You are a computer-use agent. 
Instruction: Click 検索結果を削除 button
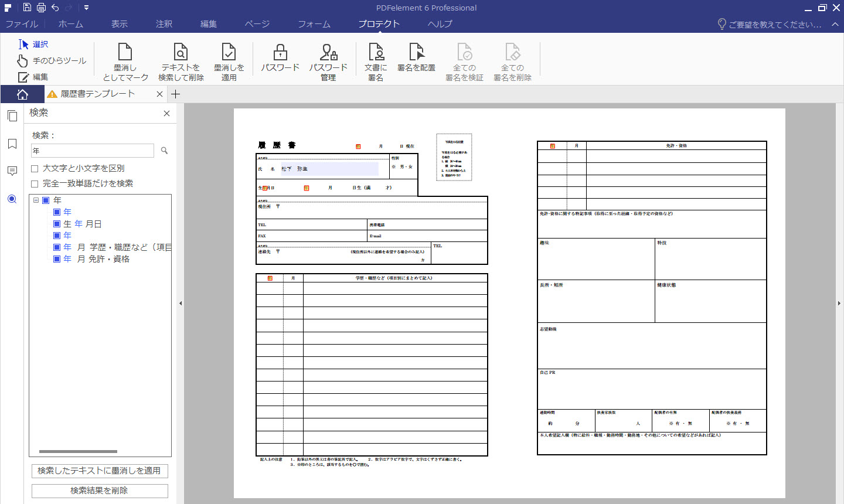(100, 491)
